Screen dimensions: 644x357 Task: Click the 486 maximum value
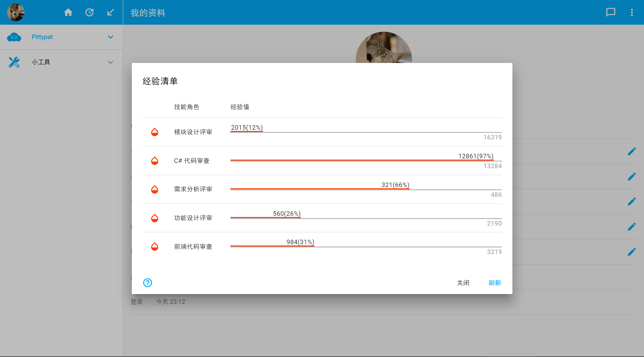(496, 195)
